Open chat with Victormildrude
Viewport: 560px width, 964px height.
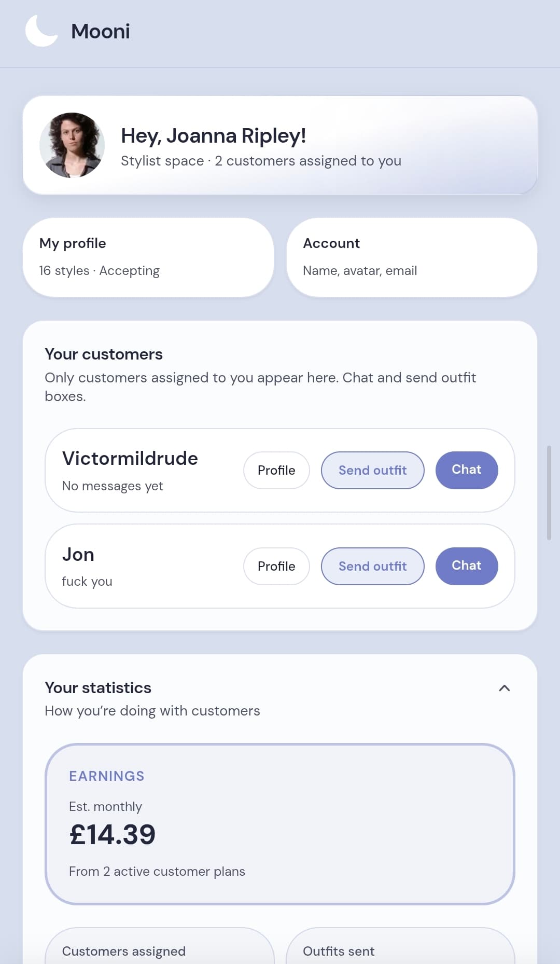[x=466, y=470]
